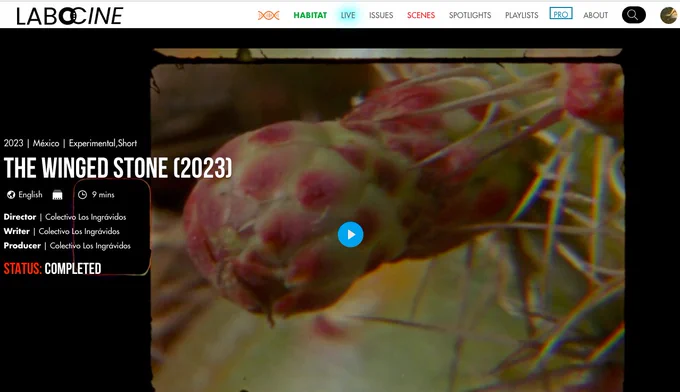The height and width of the screenshot is (392, 680).
Task: Select the Producer name Colectivo Los Ingrávidos
Action: tap(90, 245)
